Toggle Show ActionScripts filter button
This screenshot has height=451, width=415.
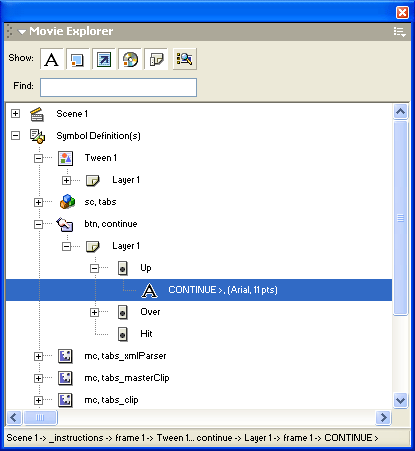click(x=104, y=59)
